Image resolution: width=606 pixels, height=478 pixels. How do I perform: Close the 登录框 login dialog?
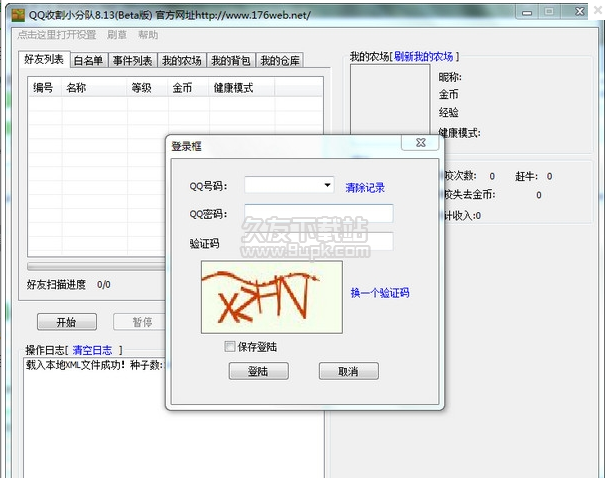tap(420, 143)
